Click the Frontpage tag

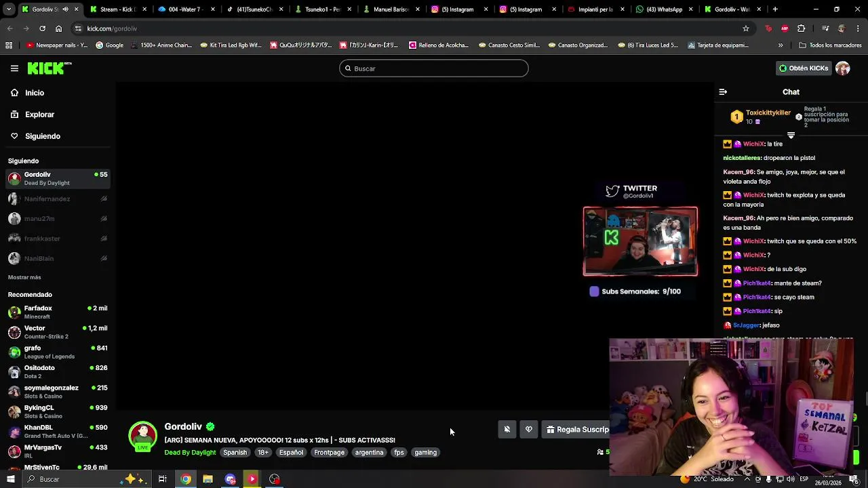click(x=329, y=453)
